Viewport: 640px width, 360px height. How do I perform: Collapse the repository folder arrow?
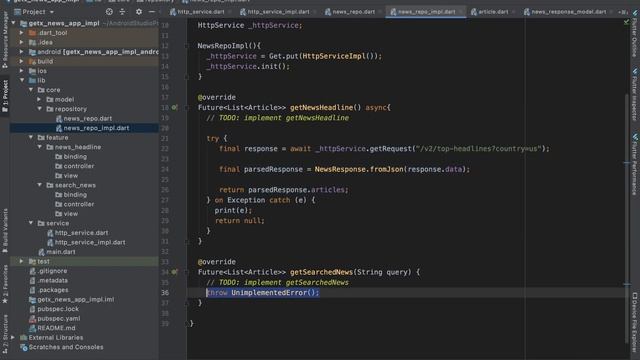click(x=39, y=109)
